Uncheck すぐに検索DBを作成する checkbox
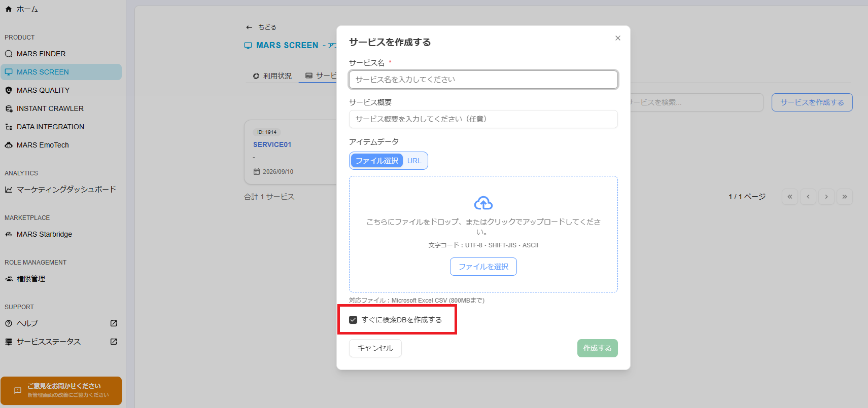Viewport: 868px width, 408px height. 353,320
